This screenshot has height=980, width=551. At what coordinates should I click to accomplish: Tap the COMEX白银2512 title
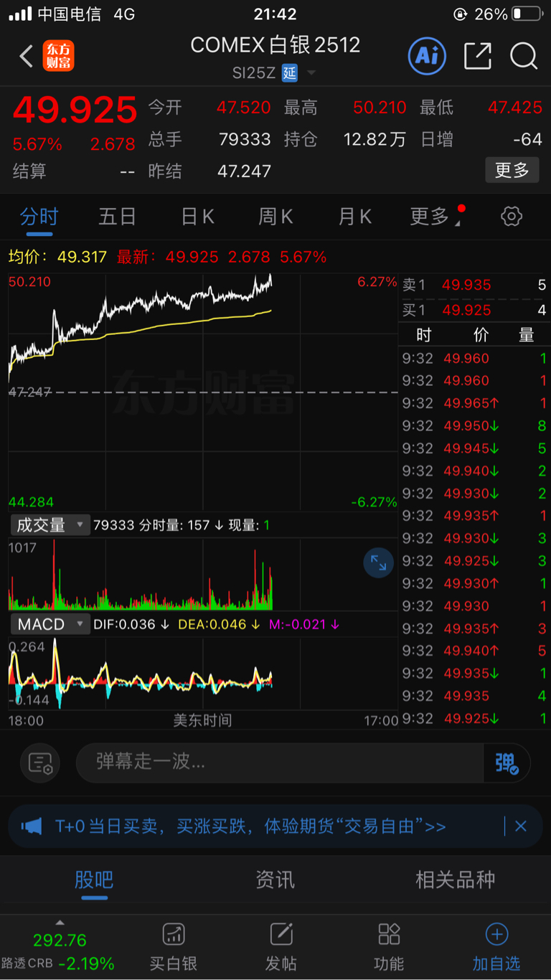point(275,44)
